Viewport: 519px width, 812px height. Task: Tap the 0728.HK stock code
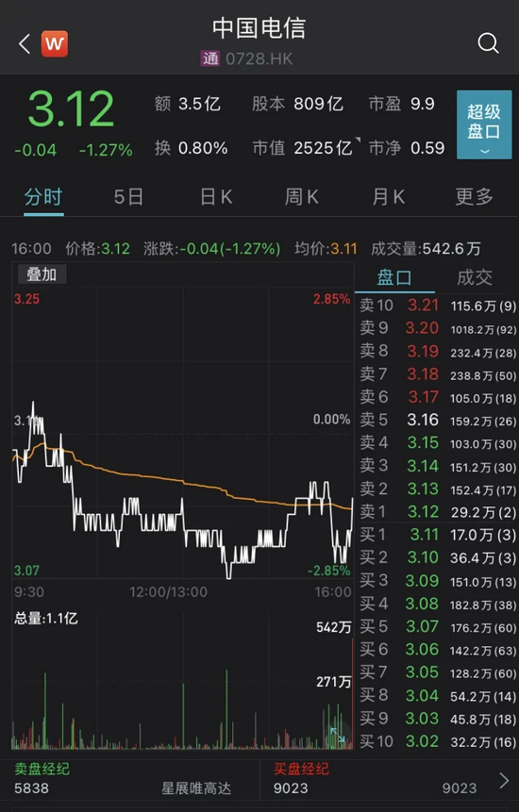pyautogui.click(x=259, y=58)
